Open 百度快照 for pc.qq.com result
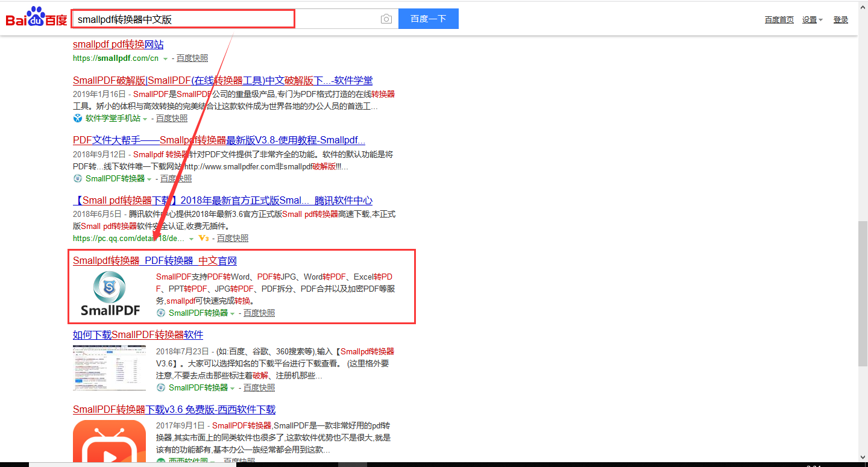The width and height of the screenshot is (868, 467). coord(233,239)
